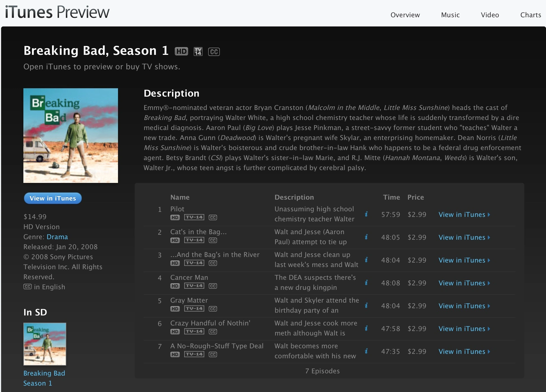Switch to the Music tab
The height and width of the screenshot is (392, 546).
tap(450, 15)
